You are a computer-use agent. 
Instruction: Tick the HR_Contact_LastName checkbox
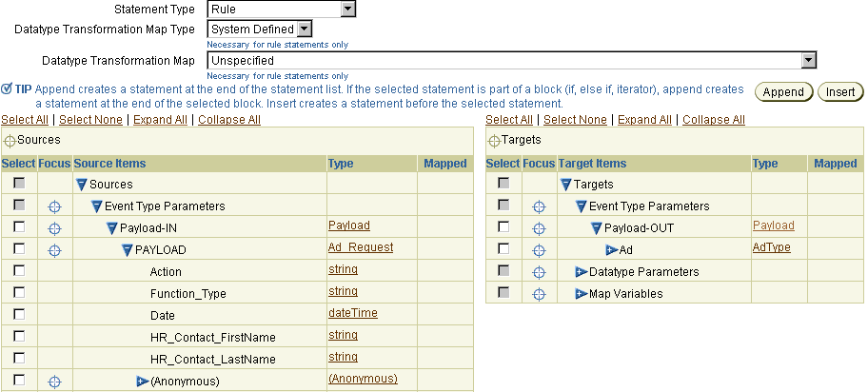[19, 358]
